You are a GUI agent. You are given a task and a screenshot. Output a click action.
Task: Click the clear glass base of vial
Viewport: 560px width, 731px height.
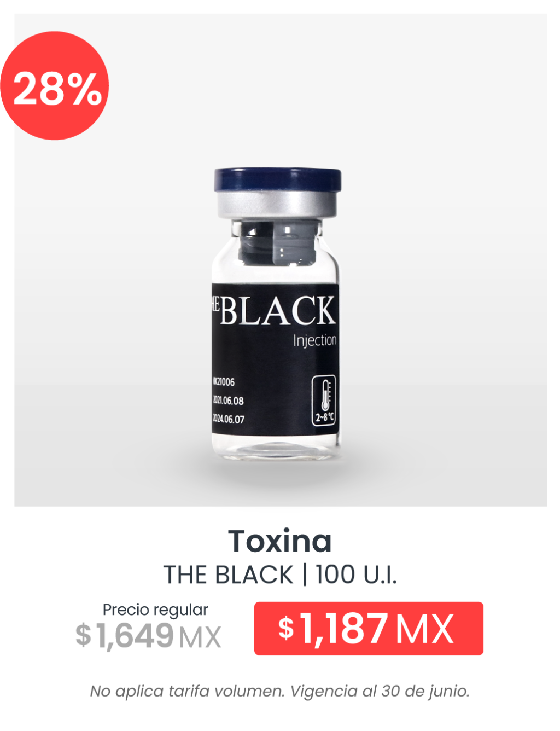coord(276,448)
